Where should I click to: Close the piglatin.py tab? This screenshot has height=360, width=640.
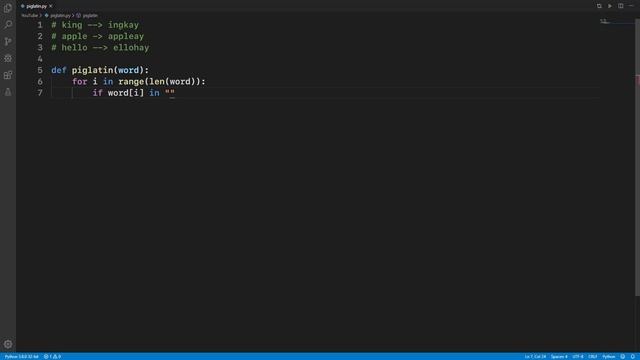pos(51,6)
